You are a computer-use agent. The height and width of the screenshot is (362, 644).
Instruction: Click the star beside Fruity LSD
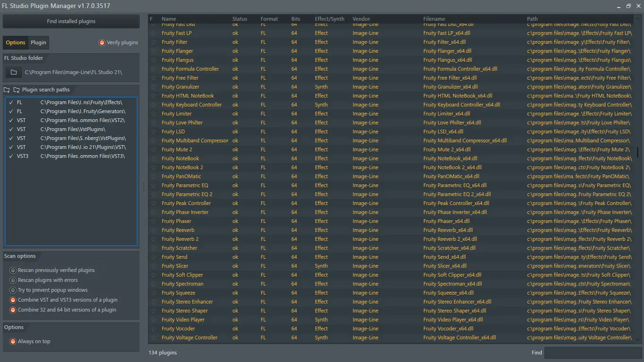(153, 132)
